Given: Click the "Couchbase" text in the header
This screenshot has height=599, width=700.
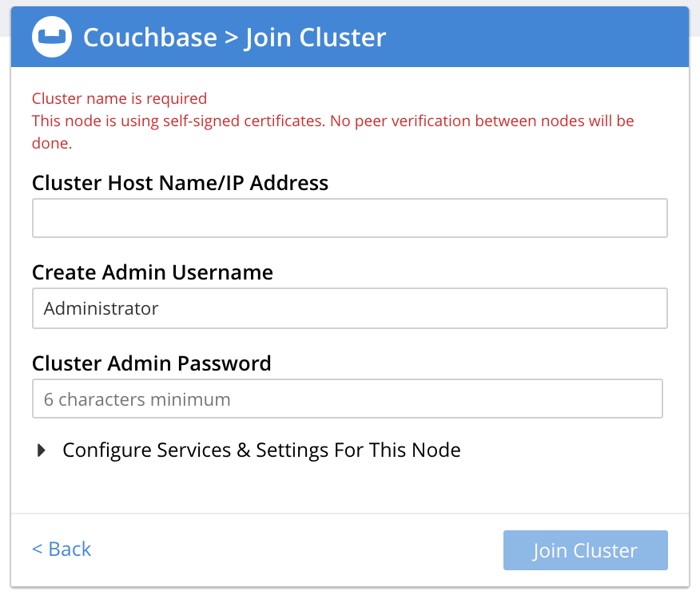Looking at the screenshot, I should click(149, 38).
